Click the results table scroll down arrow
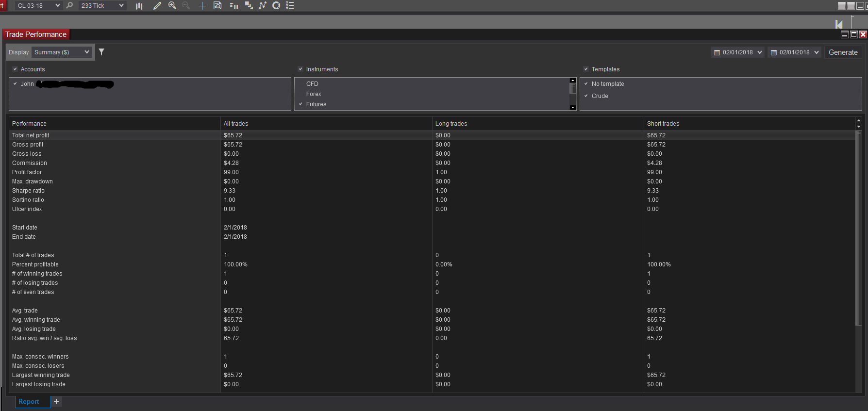Viewport: 868px width, 411px height. pyautogui.click(x=858, y=127)
